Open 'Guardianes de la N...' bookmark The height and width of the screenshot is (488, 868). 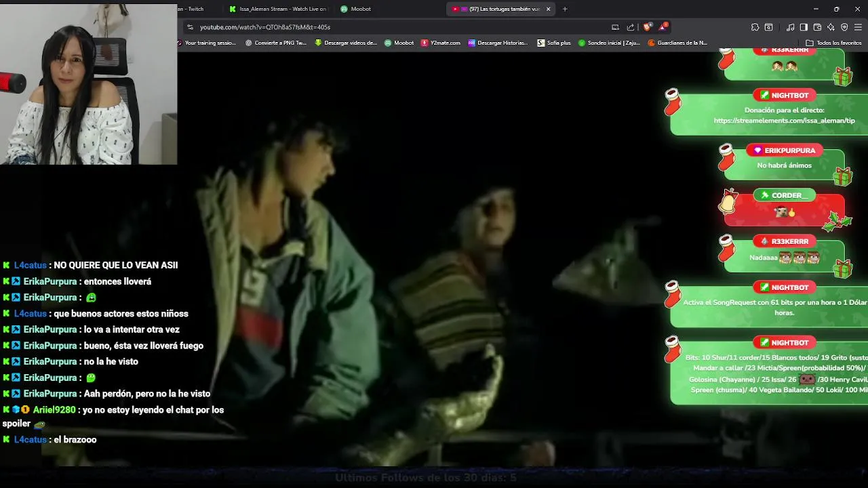677,43
